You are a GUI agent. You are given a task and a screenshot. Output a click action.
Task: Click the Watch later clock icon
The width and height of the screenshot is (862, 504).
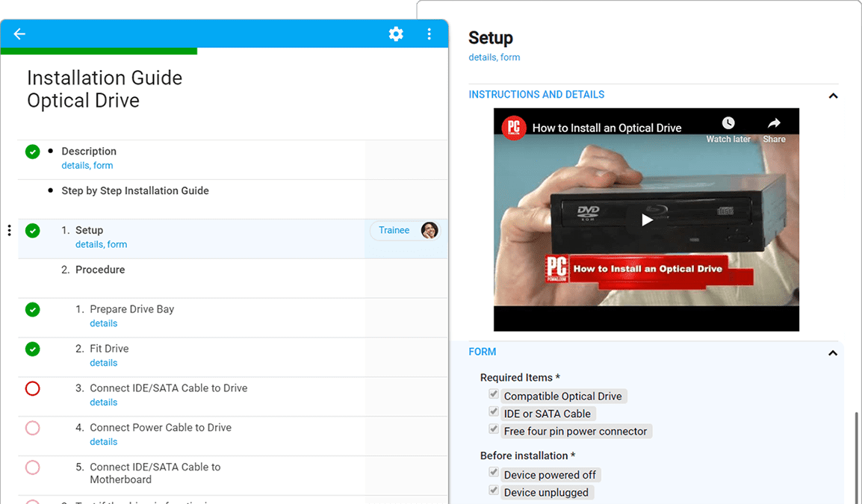tap(728, 123)
